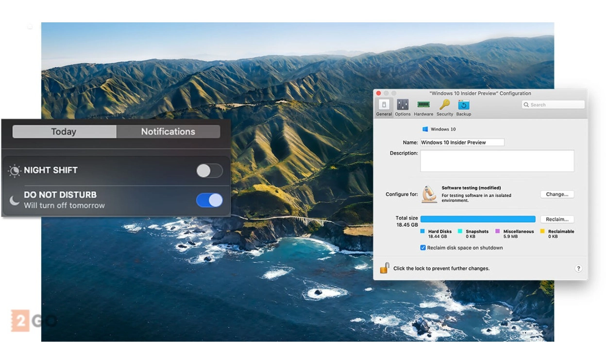Image resolution: width=607 pixels, height=364 pixels.
Task: Switch to the Hardware settings pane
Action: point(423,107)
